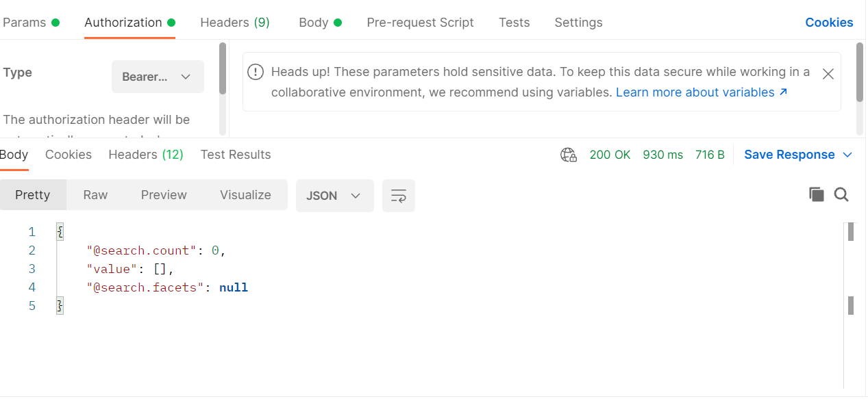Select the Preview response view
Image resolution: width=868 pixels, height=401 pixels.
[164, 195]
